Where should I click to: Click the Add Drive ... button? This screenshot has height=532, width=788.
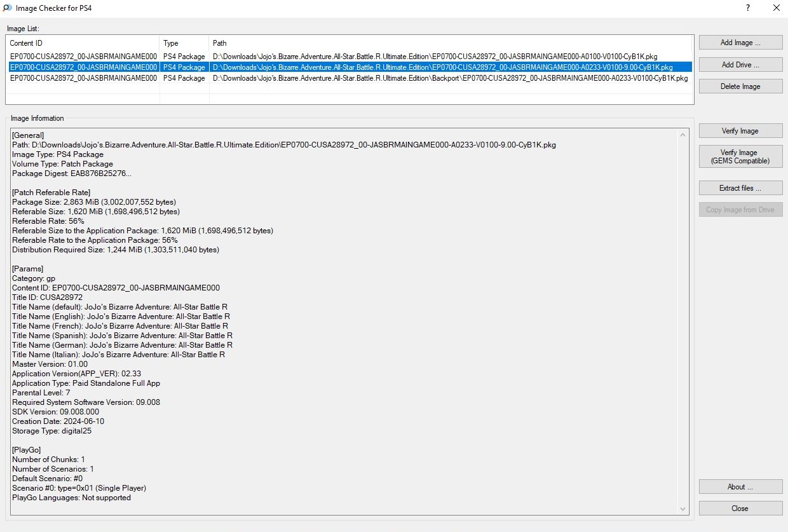[741, 65]
